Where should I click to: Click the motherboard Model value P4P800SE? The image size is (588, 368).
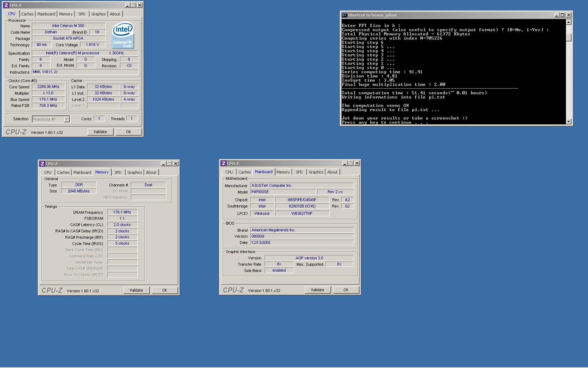tap(283, 192)
